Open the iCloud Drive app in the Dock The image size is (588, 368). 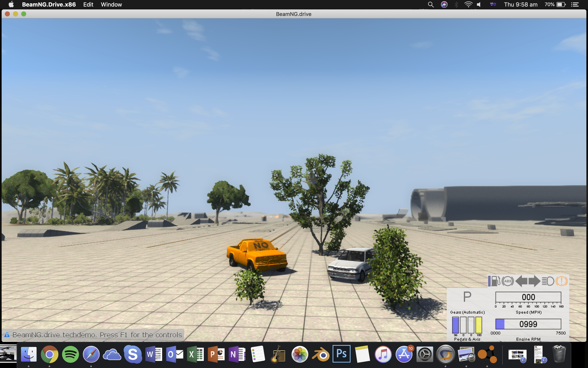112,355
